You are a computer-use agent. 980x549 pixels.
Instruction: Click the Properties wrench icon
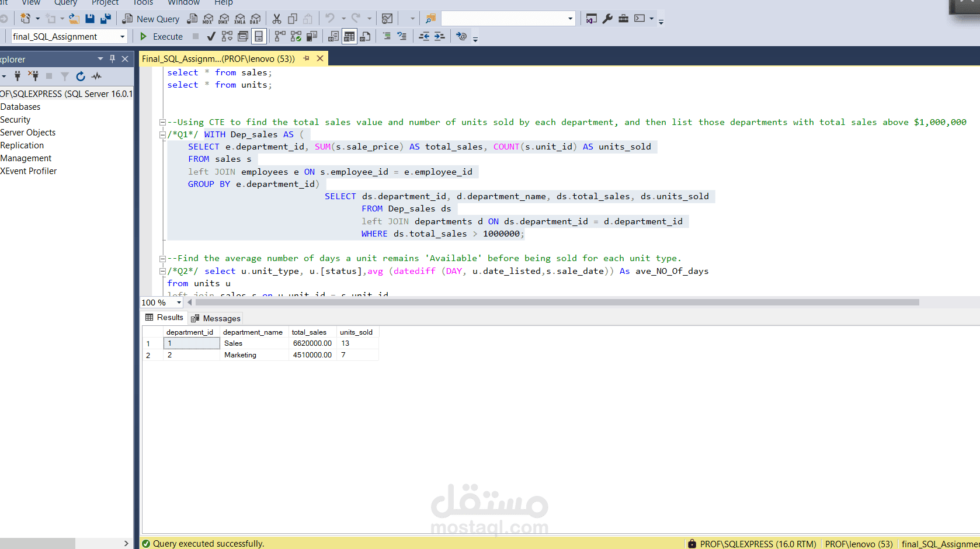607,19
